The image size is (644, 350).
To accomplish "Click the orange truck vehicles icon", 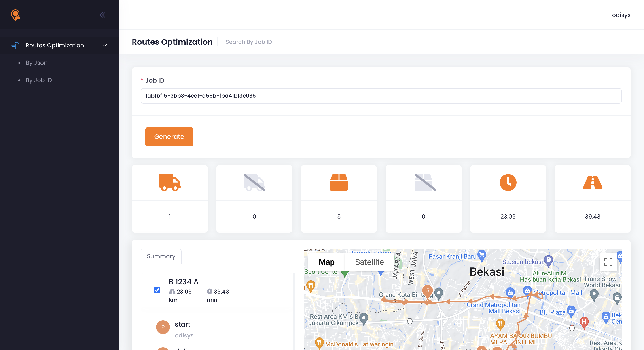I will pyautogui.click(x=169, y=183).
